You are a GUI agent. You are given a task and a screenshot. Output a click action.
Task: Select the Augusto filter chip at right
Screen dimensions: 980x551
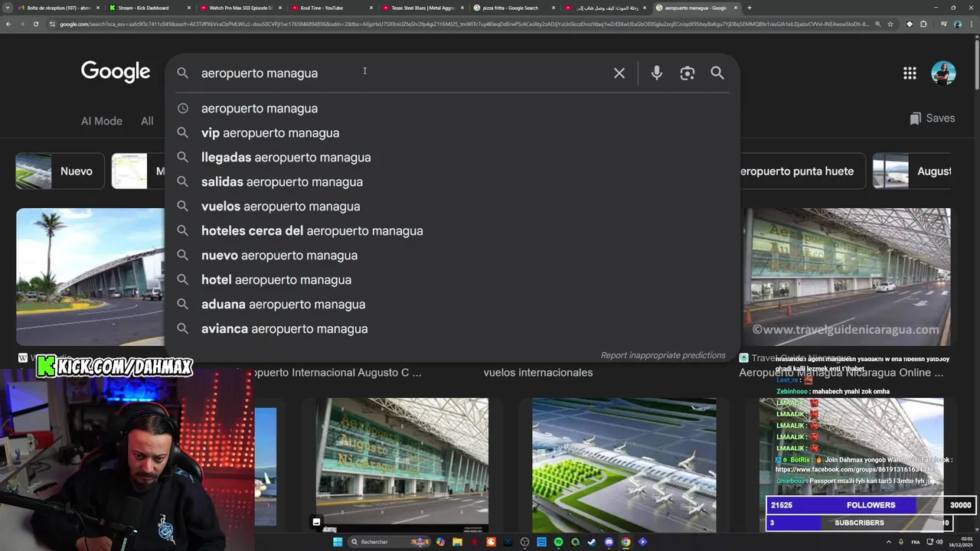[x=912, y=171]
